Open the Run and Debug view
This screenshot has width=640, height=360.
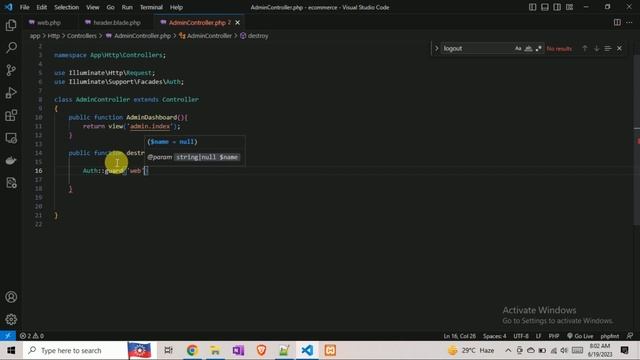point(11,93)
